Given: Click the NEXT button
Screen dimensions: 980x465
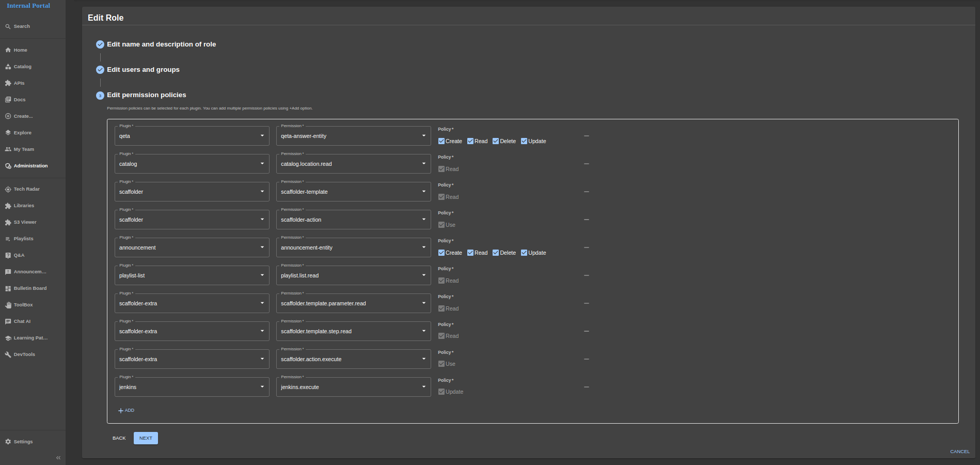Looking at the screenshot, I should coord(146,438).
